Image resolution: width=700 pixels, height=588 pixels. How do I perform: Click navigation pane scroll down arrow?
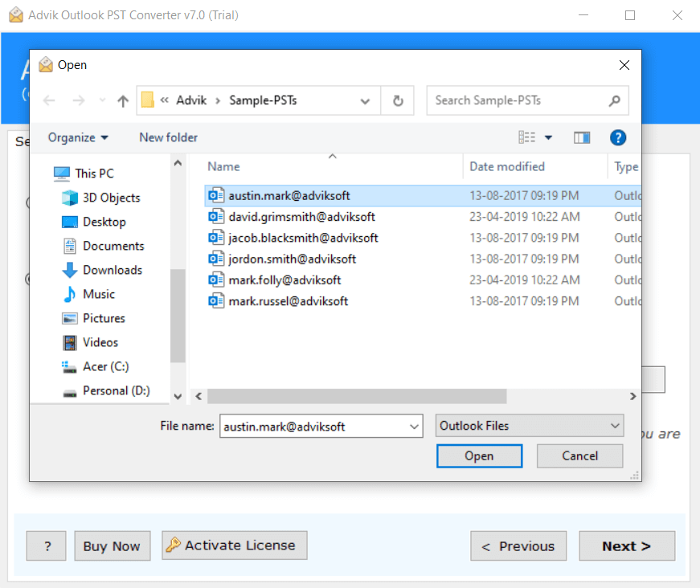pyautogui.click(x=178, y=396)
